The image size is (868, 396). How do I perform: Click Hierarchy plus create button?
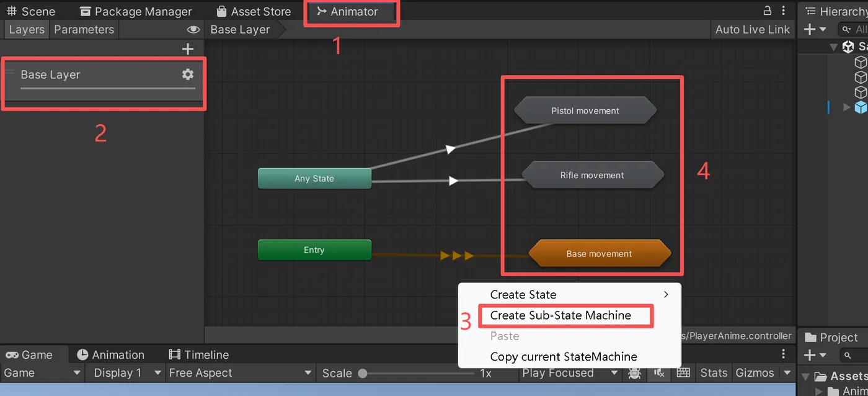[x=815, y=29]
